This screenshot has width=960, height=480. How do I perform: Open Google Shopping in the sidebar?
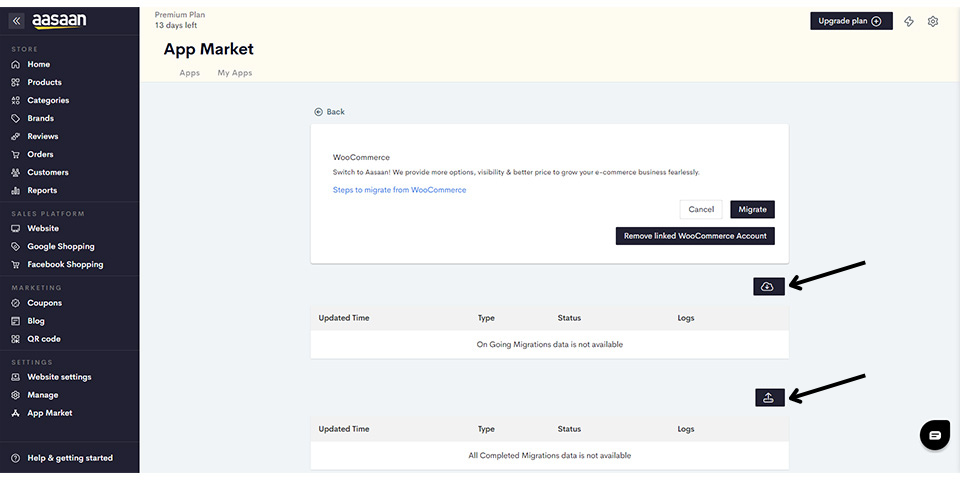point(61,246)
